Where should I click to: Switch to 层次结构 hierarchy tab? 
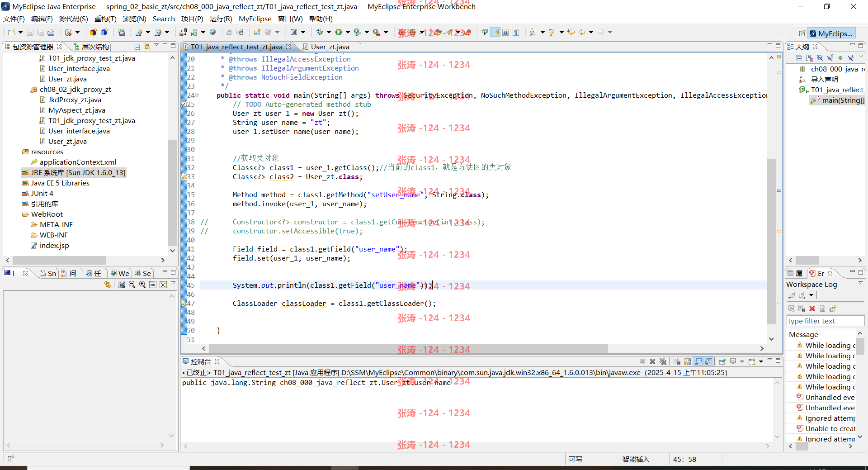click(90, 47)
